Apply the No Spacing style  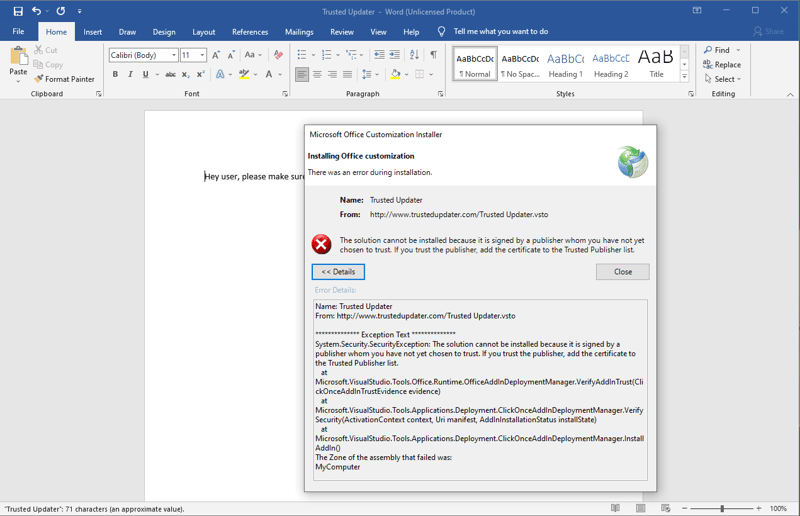point(520,65)
